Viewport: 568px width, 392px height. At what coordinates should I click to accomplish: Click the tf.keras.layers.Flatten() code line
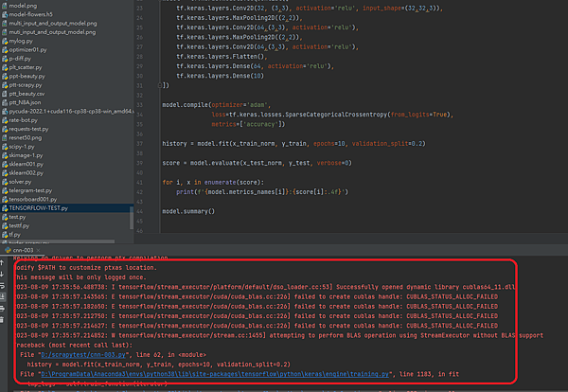pos(222,57)
